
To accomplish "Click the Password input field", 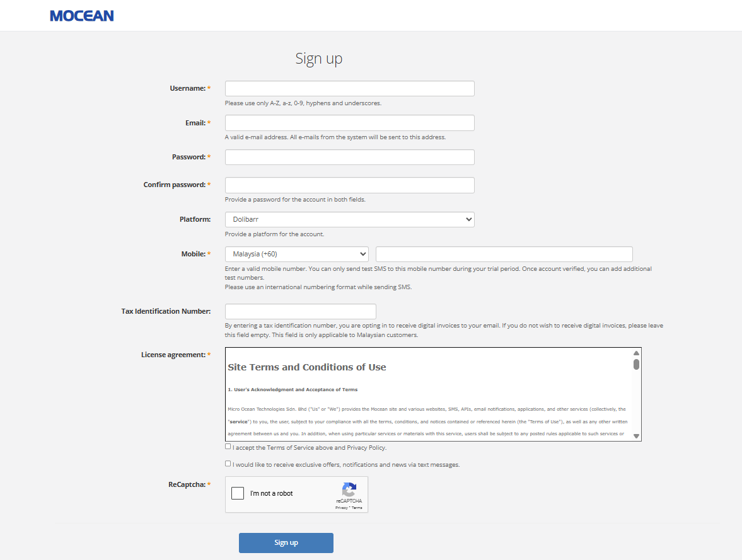I will 349,157.
